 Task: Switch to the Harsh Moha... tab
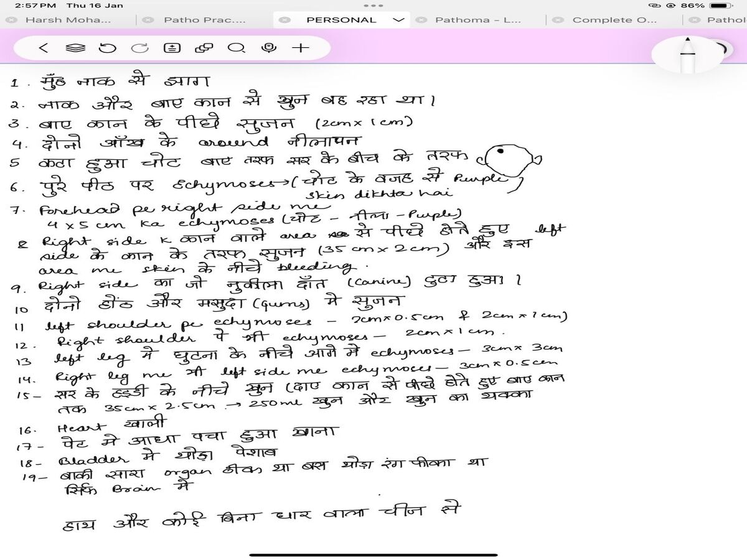pyautogui.click(x=68, y=20)
